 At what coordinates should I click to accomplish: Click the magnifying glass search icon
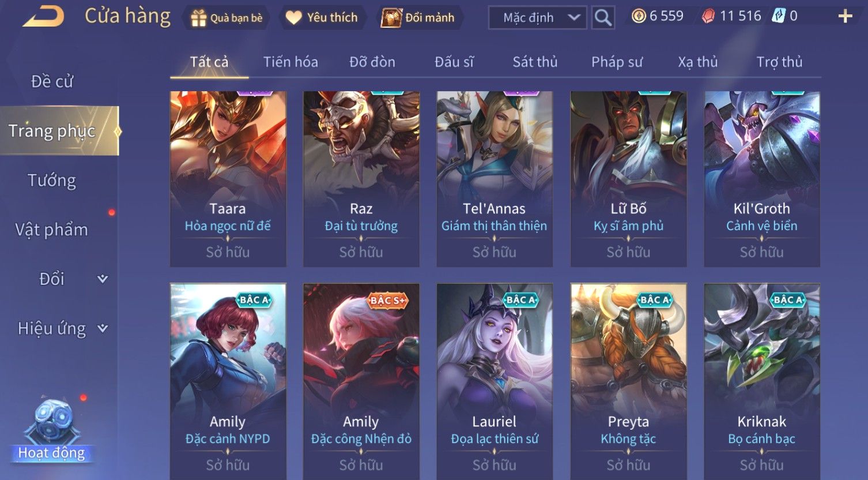(x=603, y=18)
